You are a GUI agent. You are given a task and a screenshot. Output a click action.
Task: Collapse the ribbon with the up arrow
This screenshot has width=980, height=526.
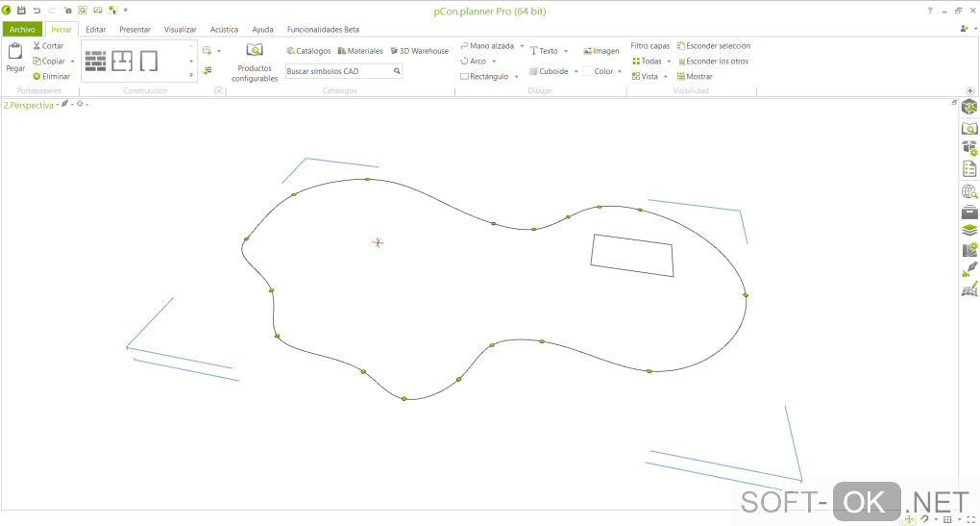pos(970,91)
